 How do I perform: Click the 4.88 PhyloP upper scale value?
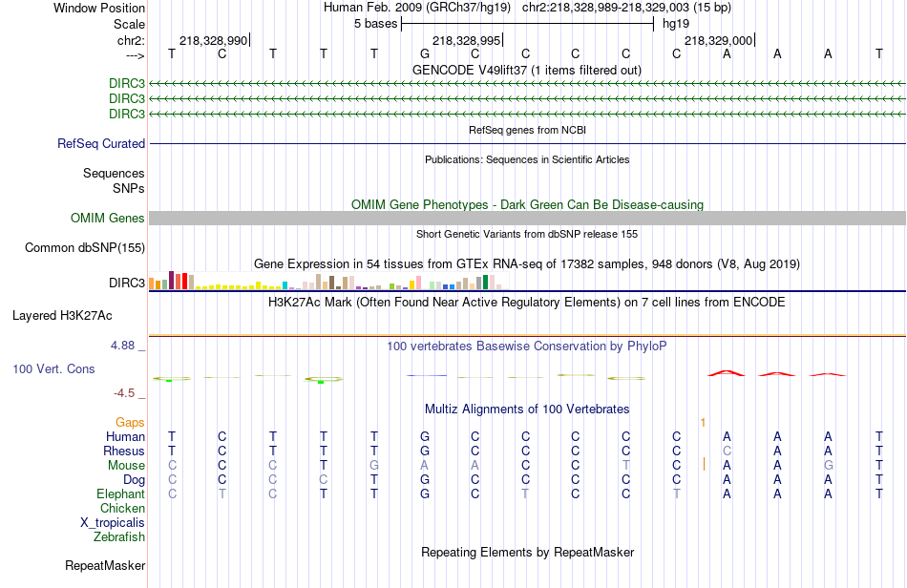point(122,346)
